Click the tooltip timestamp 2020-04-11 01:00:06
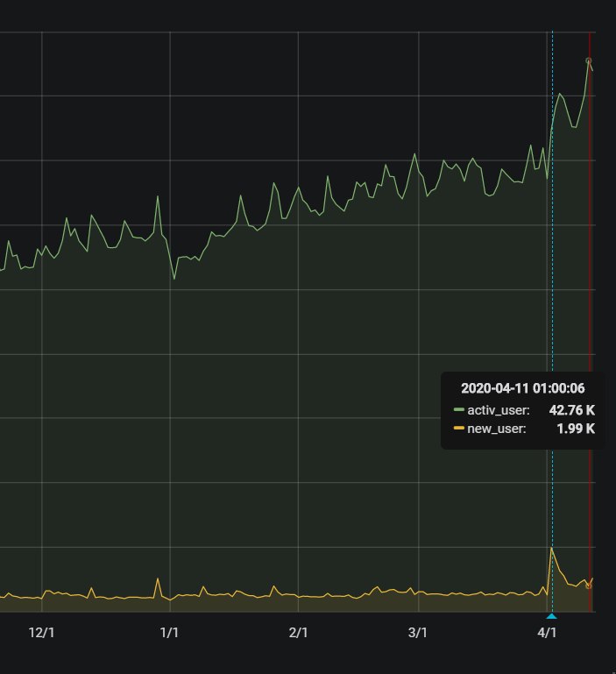 tap(523, 388)
